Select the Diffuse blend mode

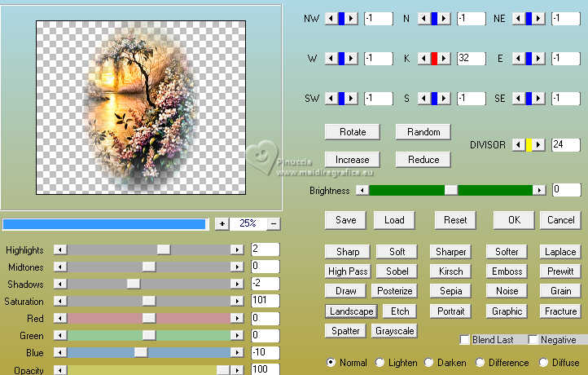[x=543, y=363]
